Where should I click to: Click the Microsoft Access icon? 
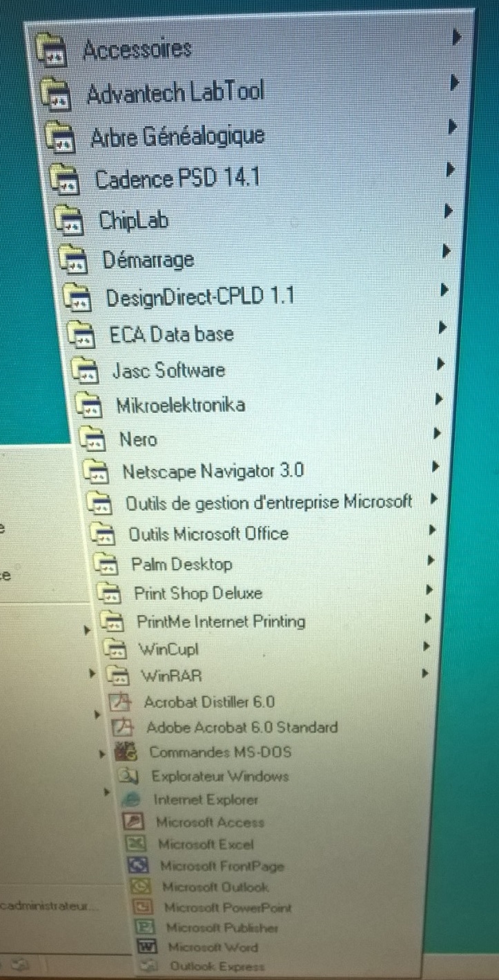coord(132,822)
